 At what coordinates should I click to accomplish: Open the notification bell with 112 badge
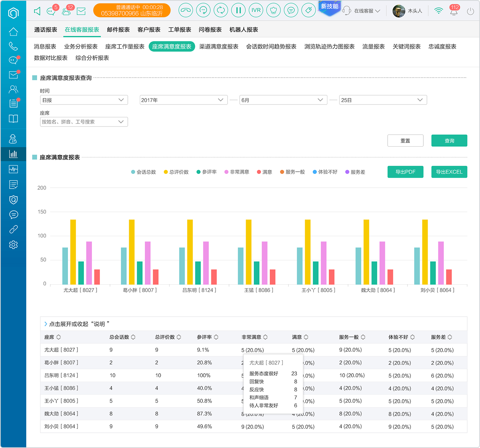pyautogui.click(x=454, y=11)
